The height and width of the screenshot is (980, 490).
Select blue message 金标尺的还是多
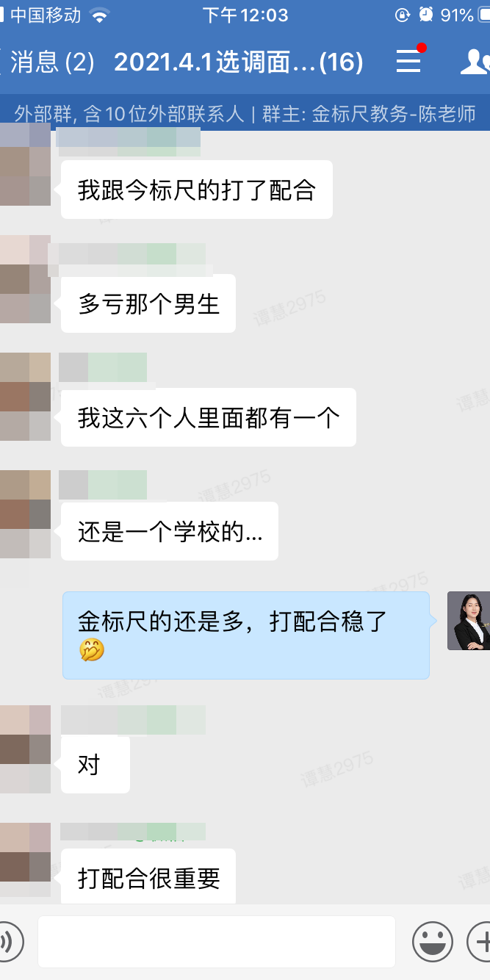coord(246,635)
